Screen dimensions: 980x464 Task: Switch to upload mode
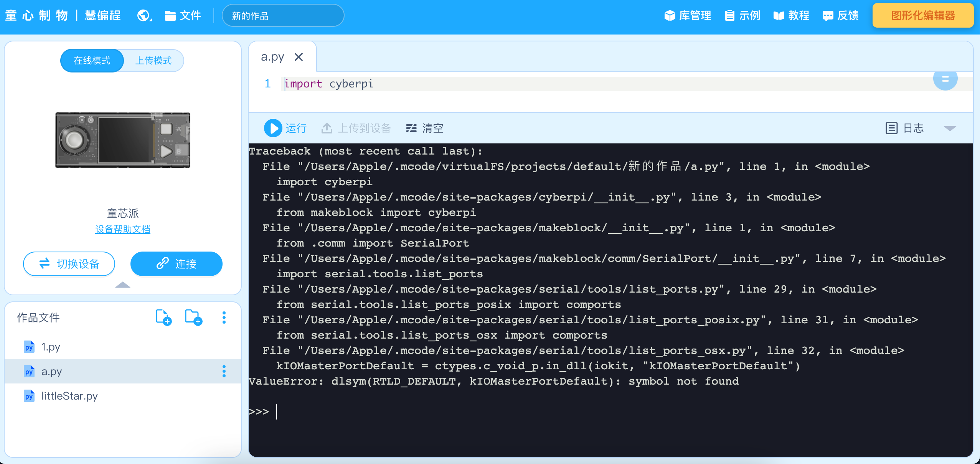pyautogui.click(x=153, y=61)
